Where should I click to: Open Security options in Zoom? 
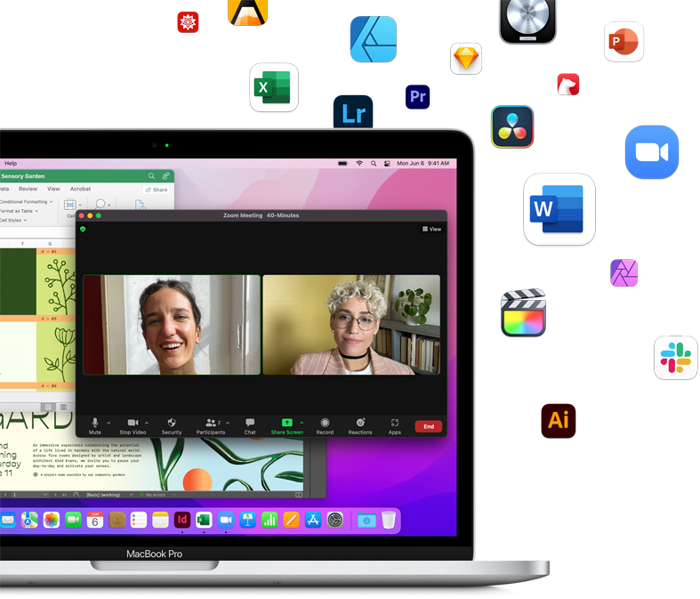[172, 426]
